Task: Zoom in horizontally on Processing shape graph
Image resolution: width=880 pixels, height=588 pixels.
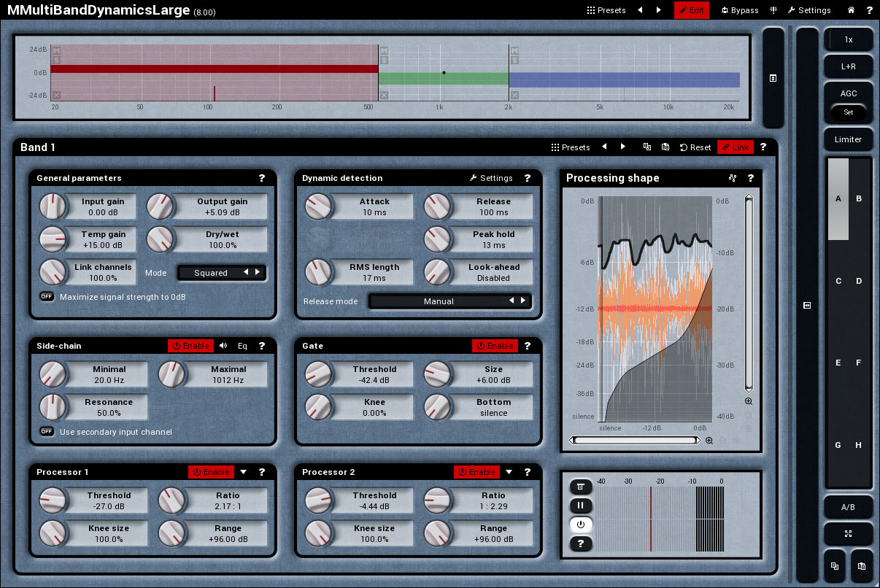Action: (709, 441)
